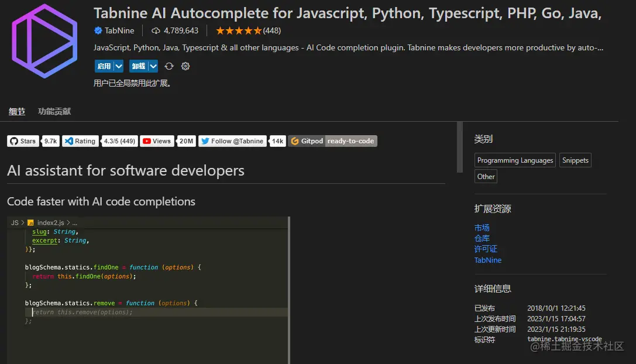Screen dimensions: 636x364
Task: Click the 20M views count badge
Action: [186, 141]
